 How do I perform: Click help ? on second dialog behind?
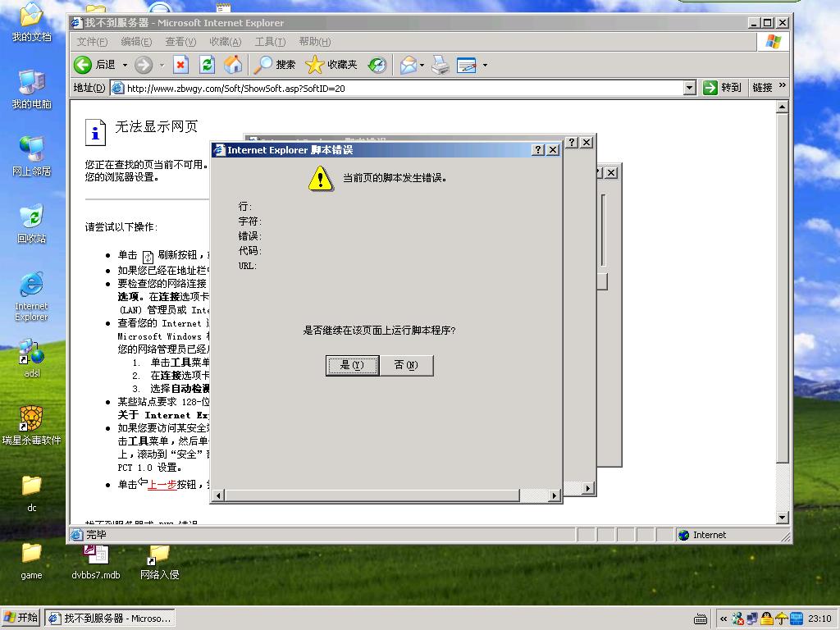pyautogui.click(x=572, y=143)
